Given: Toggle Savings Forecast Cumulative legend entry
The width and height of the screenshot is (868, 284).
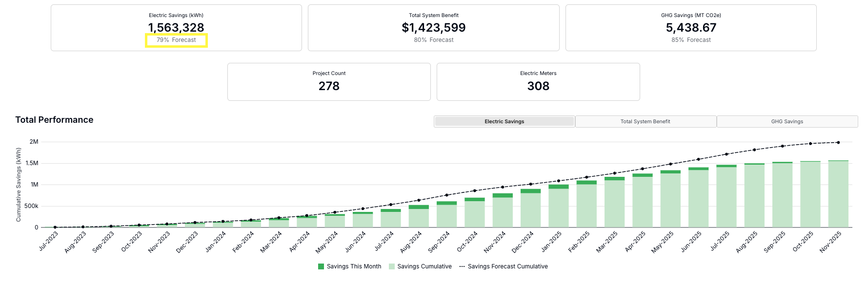Looking at the screenshot, I should (507, 266).
